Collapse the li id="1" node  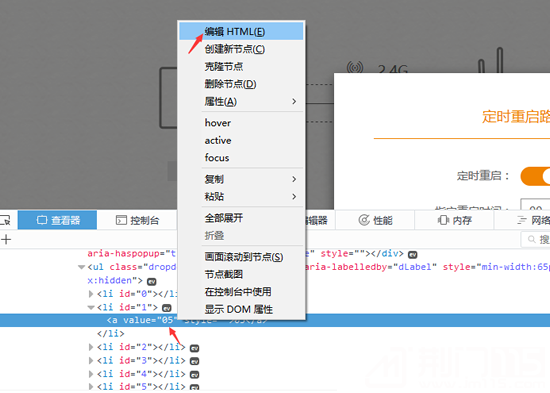[x=91, y=308]
